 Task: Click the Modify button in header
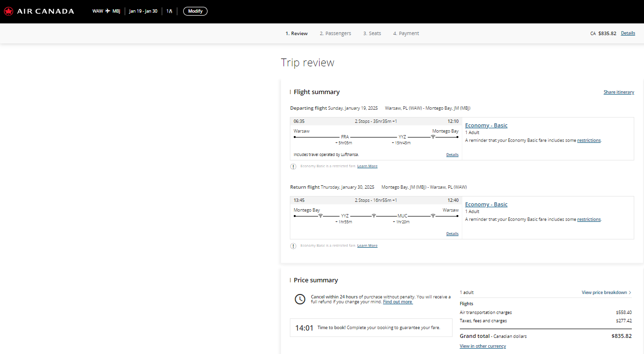point(195,11)
